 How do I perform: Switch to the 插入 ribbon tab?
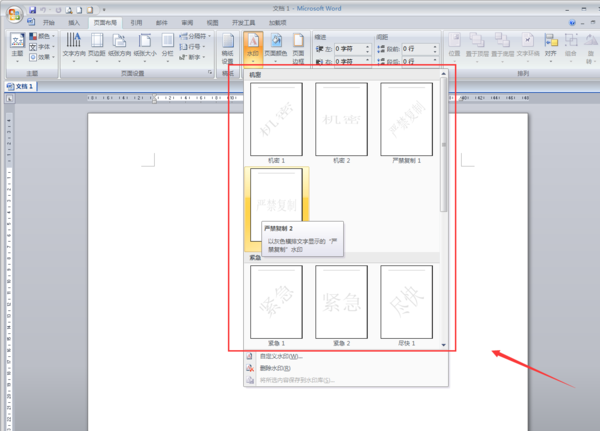point(74,23)
